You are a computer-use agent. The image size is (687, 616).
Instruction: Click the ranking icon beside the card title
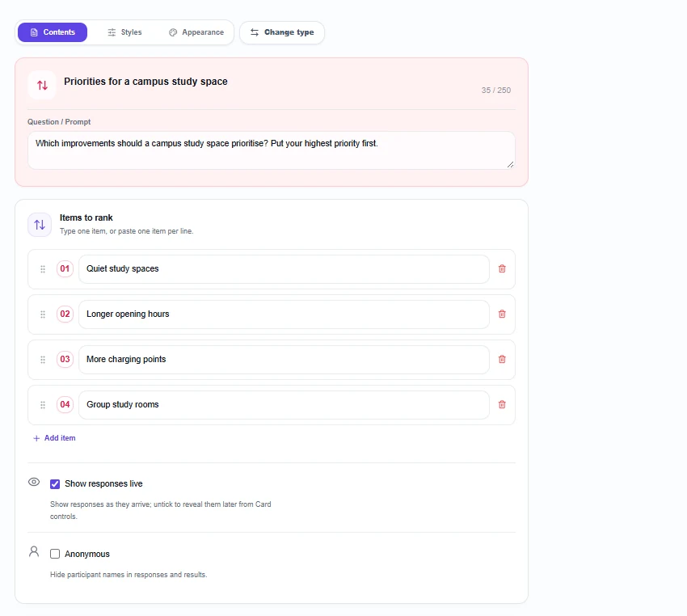pos(42,85)
